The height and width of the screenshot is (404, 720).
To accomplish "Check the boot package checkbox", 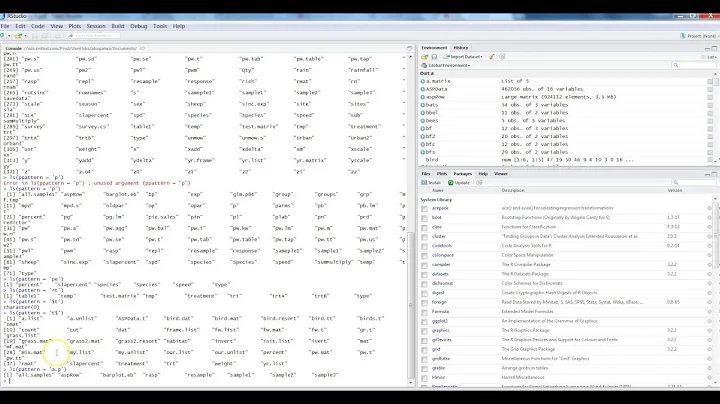I will tap(424, 218).
